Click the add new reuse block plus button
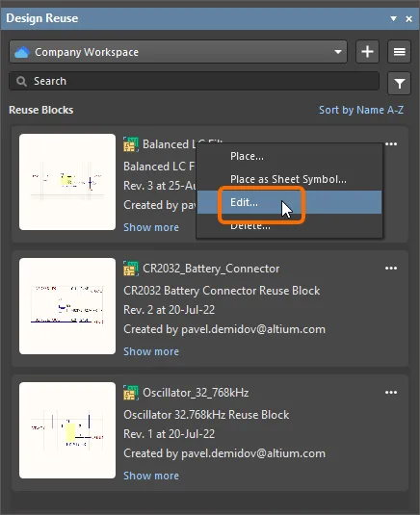This screenshot has width=420, height=515. [x=367, y=52]
